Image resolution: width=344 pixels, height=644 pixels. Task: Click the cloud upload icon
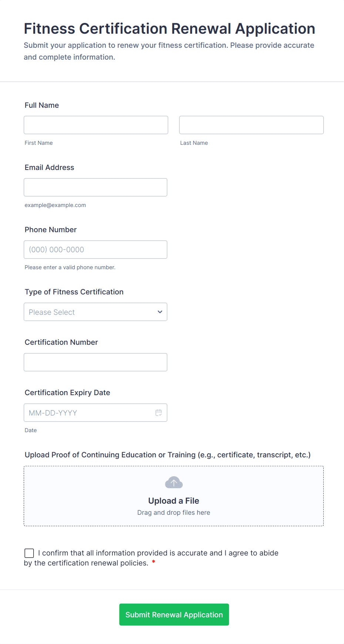(174, 483)
